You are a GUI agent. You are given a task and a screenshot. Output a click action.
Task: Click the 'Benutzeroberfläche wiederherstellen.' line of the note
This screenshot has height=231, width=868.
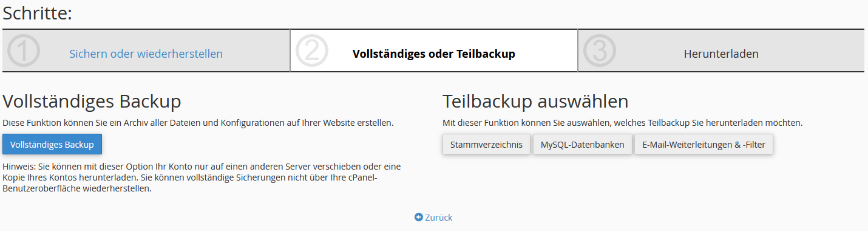(77, 188)
